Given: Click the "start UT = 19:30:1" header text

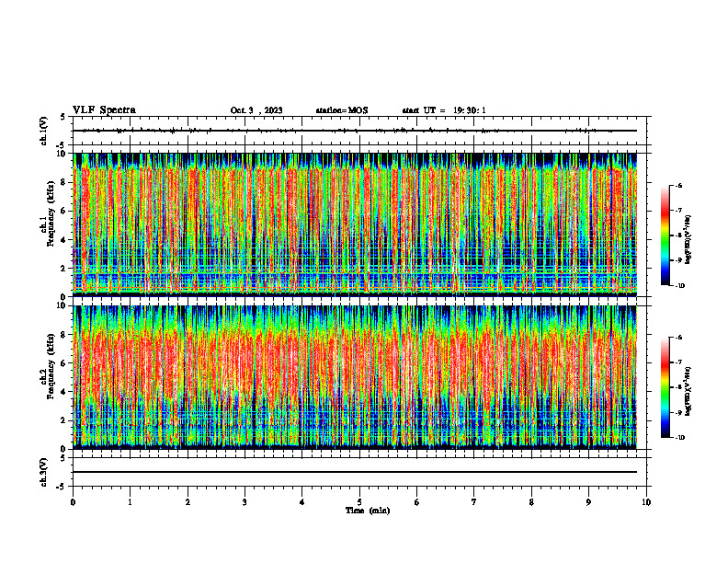Looking at the screenshot, I should click(444, 110).
